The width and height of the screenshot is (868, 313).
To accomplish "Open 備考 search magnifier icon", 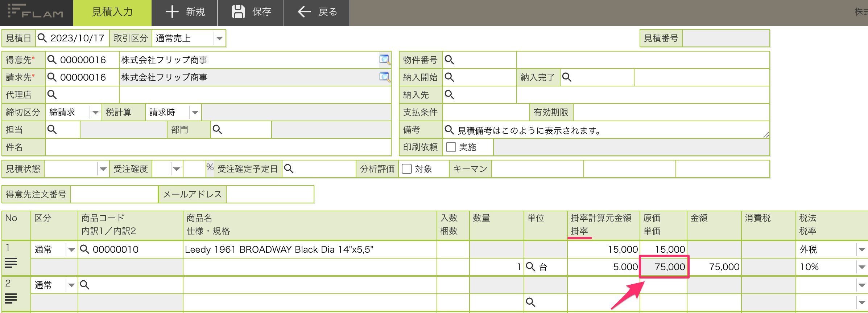I will coord(449,130).
